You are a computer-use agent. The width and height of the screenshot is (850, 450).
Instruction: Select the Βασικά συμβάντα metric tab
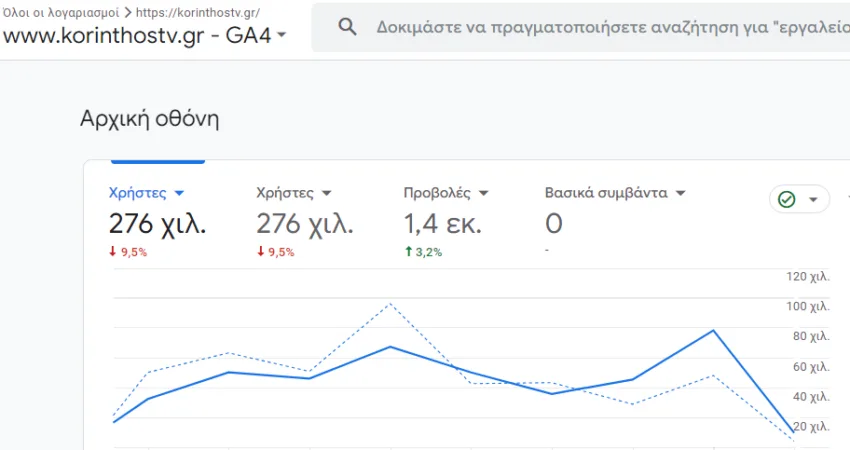615,221
